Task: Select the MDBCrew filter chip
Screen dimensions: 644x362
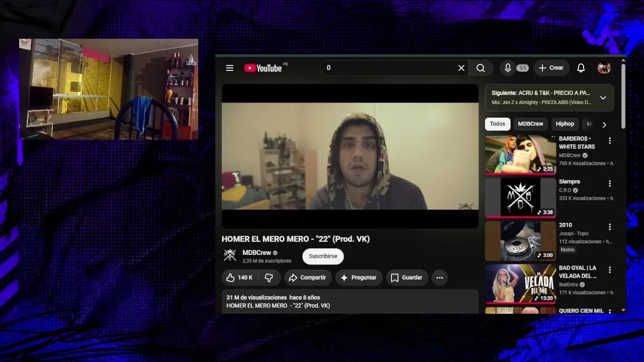Action: point(530,124)
